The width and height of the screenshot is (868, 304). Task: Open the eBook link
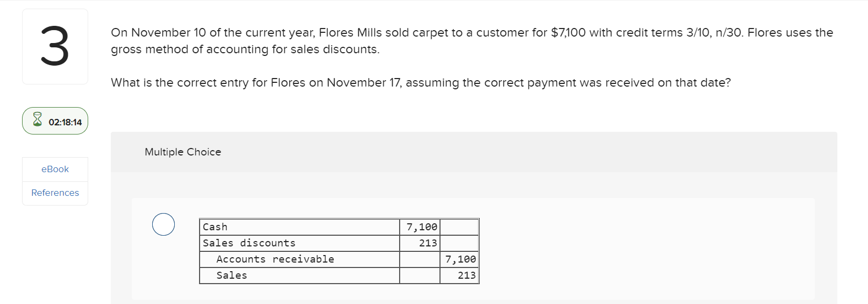pyautogui.click(x=55, y=169)
